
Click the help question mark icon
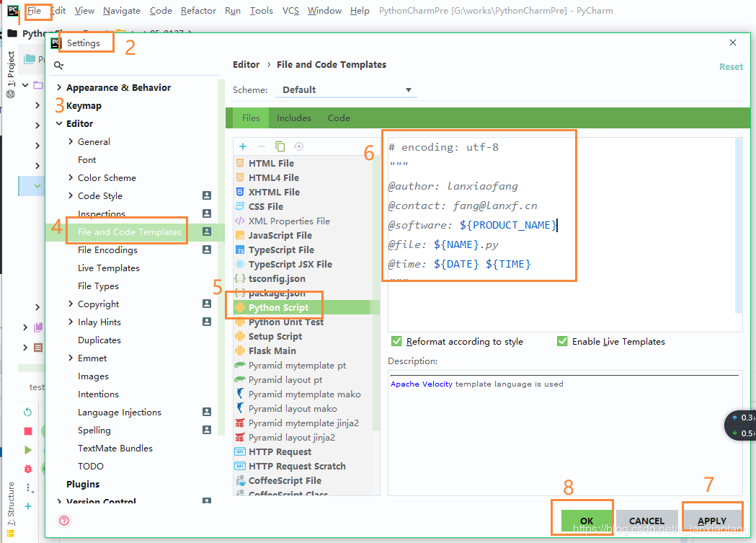click(64, 521)
